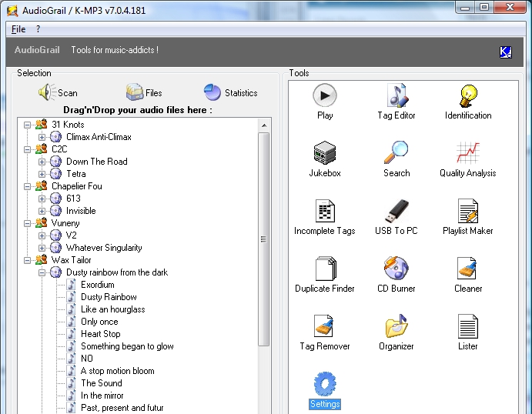Open the Tag Remover tool
The width and height of the screenshot is (532, 414).
pos(325,332)
